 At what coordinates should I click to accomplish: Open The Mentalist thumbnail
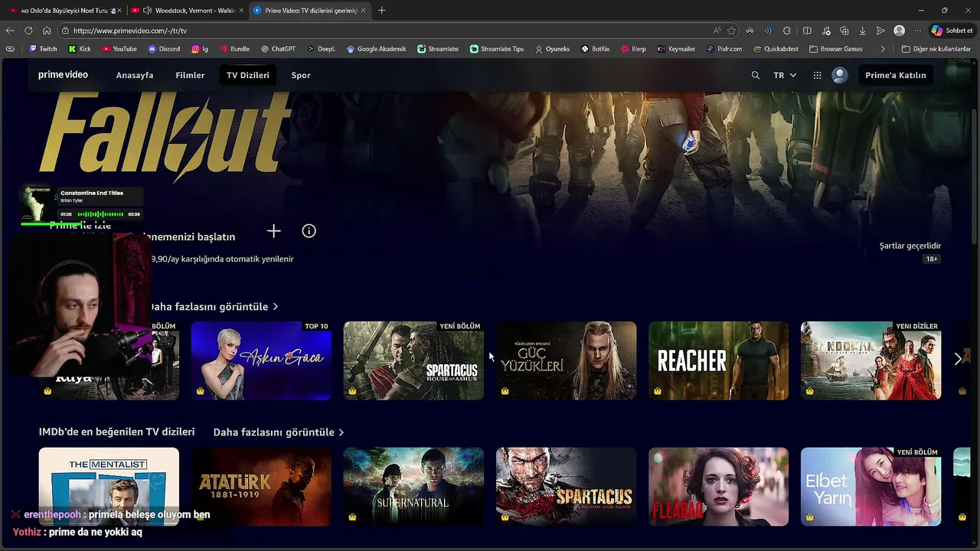[x=109, y=487]
